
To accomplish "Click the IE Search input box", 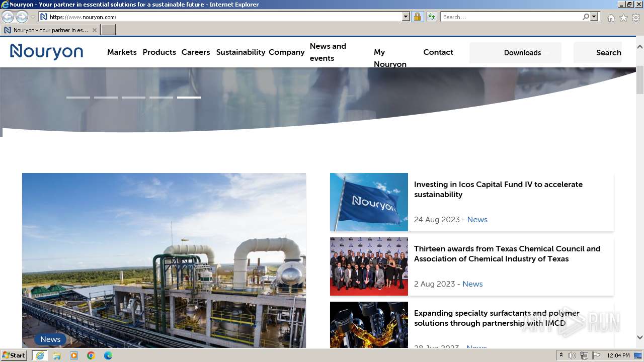I will (512, 17).
